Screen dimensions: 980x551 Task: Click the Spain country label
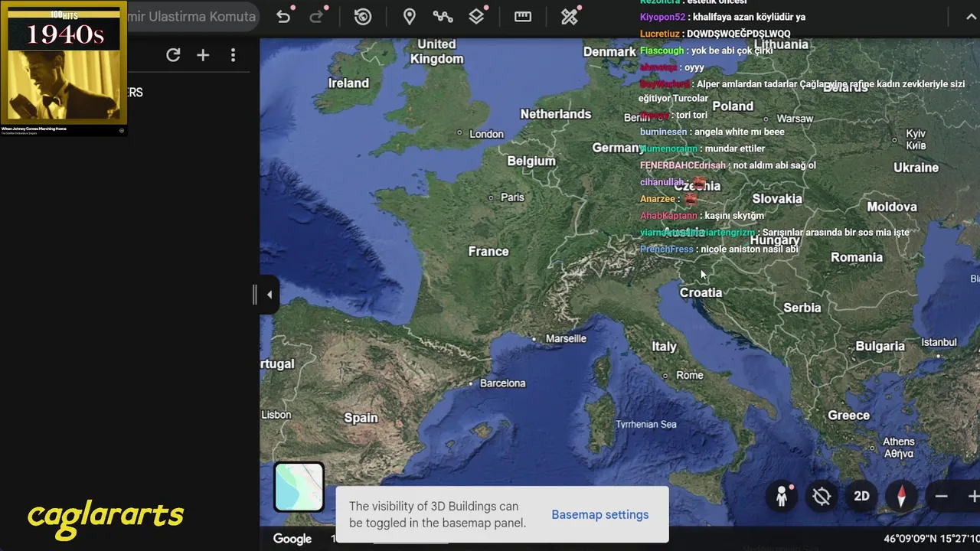click(x=361, y=418)
